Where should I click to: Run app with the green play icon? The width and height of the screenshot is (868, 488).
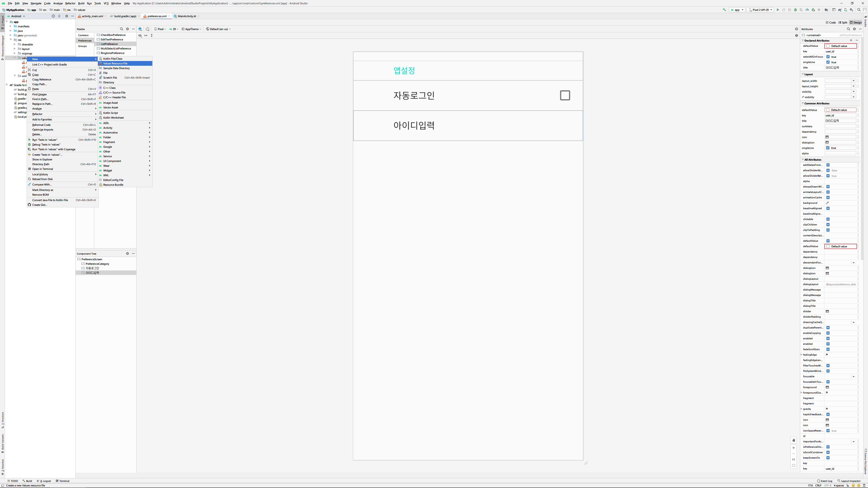tap(778, 10)
